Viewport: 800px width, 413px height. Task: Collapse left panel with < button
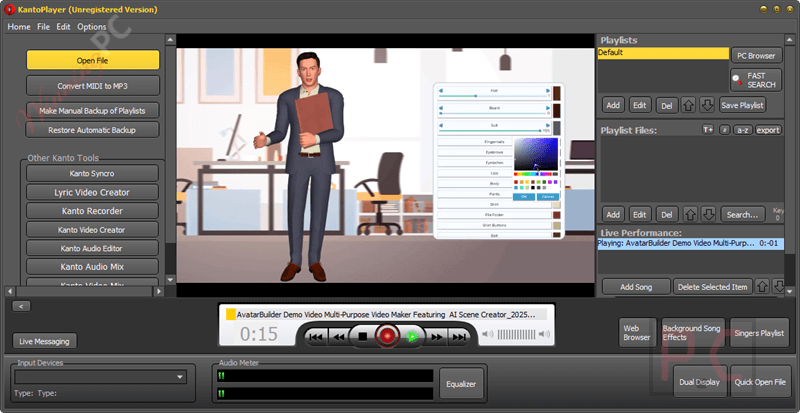[x=21, y=306]
